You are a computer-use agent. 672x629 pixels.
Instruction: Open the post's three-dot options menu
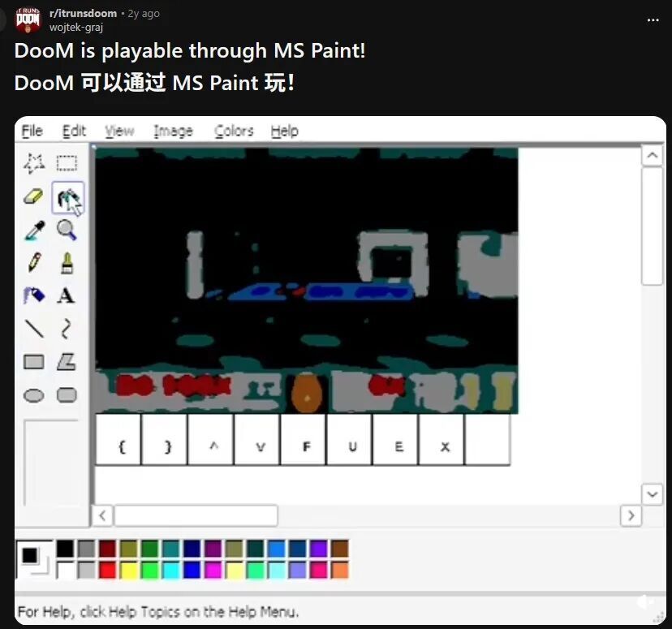tap(653, 19)
